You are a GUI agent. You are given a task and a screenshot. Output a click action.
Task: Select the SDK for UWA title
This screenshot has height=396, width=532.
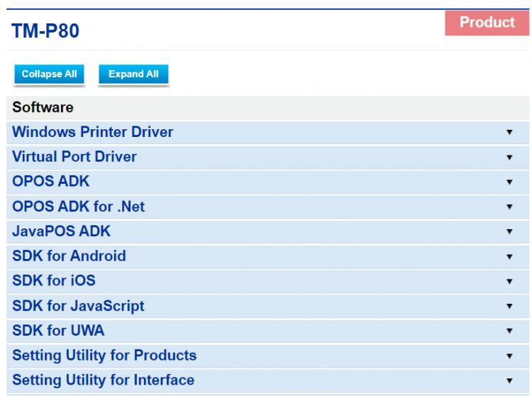pyautogui.click(x=58, y=331)
